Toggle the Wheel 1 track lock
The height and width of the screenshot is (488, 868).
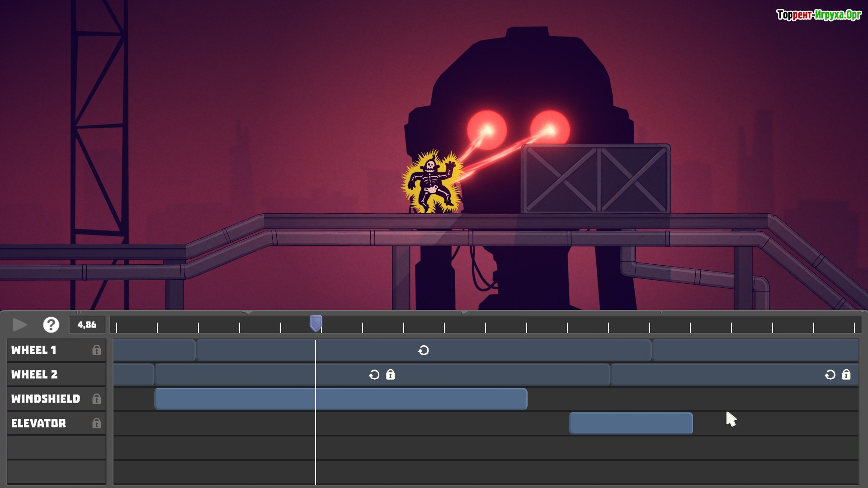[x=96, y=350]
